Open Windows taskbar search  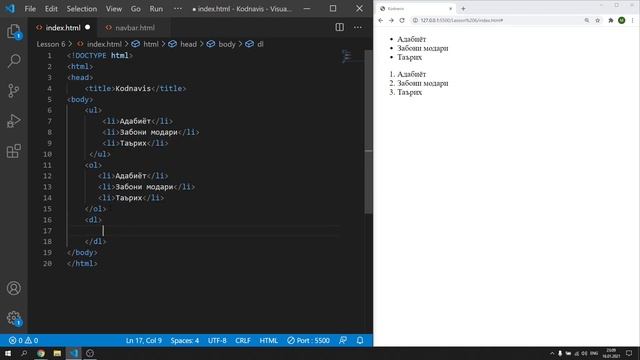24,353
